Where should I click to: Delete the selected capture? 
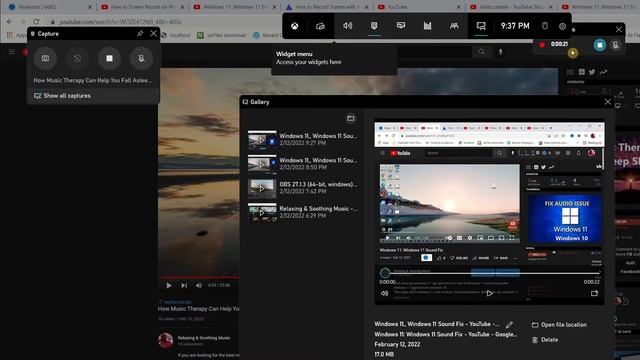(x=545, y=340)
